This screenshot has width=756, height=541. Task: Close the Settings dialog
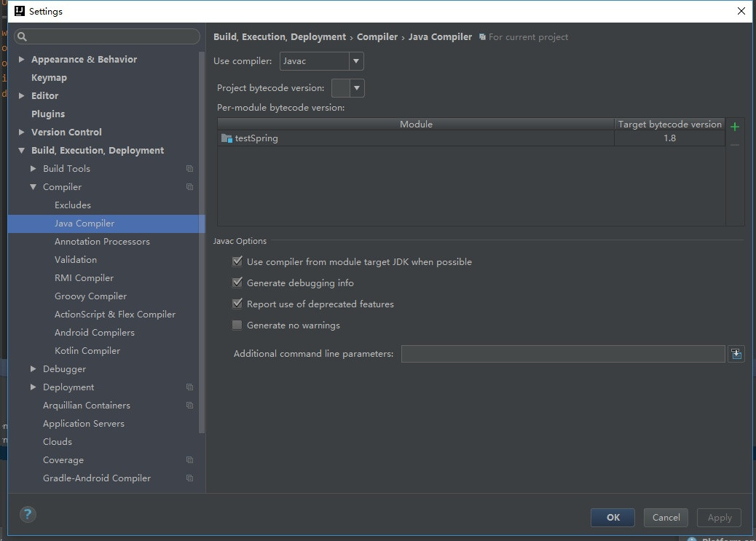click(741, 11)
